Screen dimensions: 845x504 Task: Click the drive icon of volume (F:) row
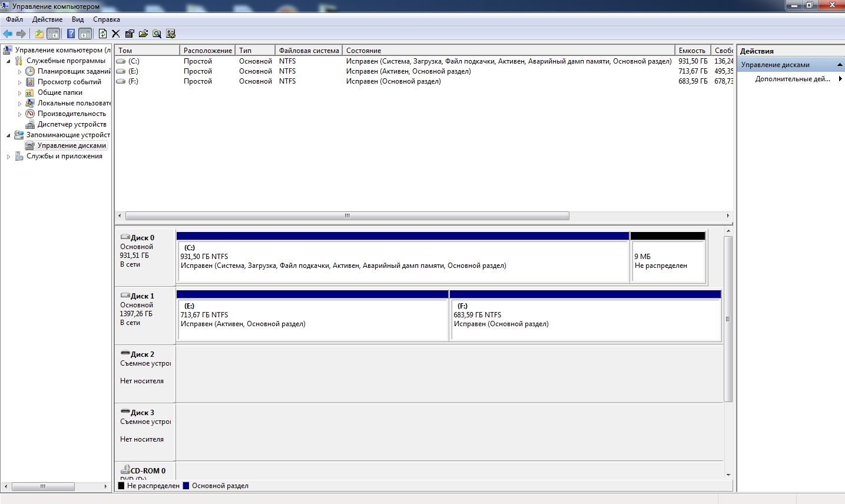point(121,81)
